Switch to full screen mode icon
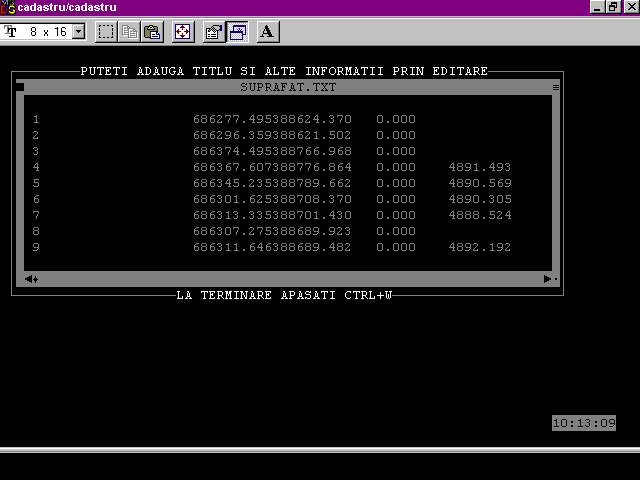This screenshot has height=480, width=640. (x=183, y=32)
